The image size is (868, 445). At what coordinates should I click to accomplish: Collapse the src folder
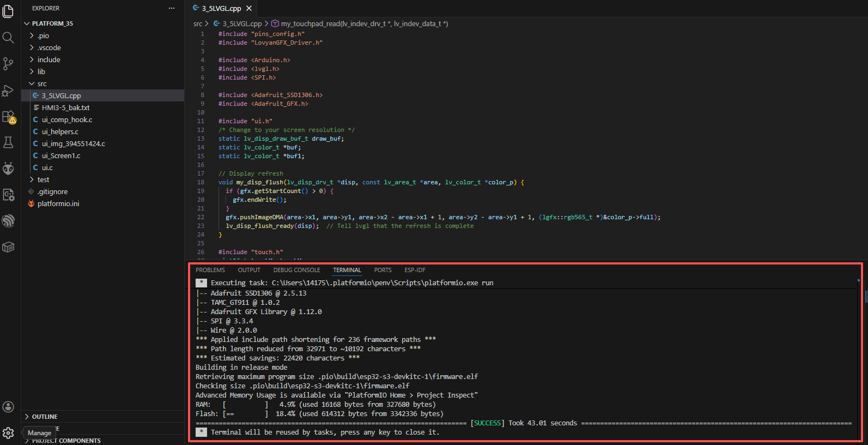coord(41,84)
